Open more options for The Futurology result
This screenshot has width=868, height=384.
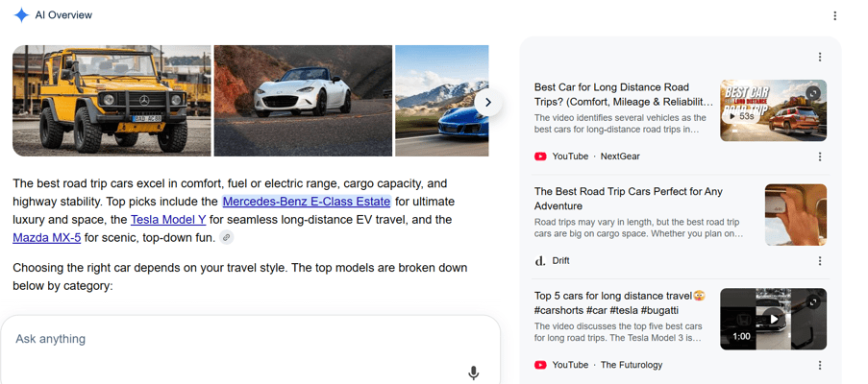(820, 365)
